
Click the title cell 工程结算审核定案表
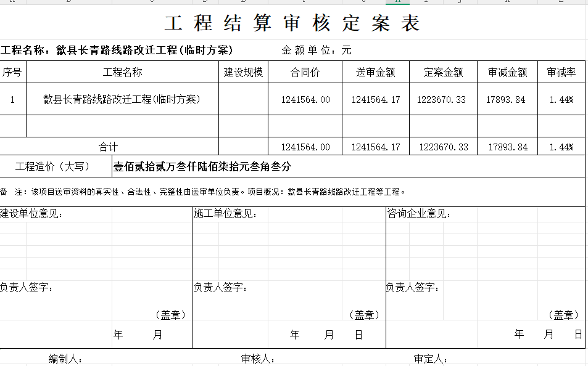coord(292,23)
